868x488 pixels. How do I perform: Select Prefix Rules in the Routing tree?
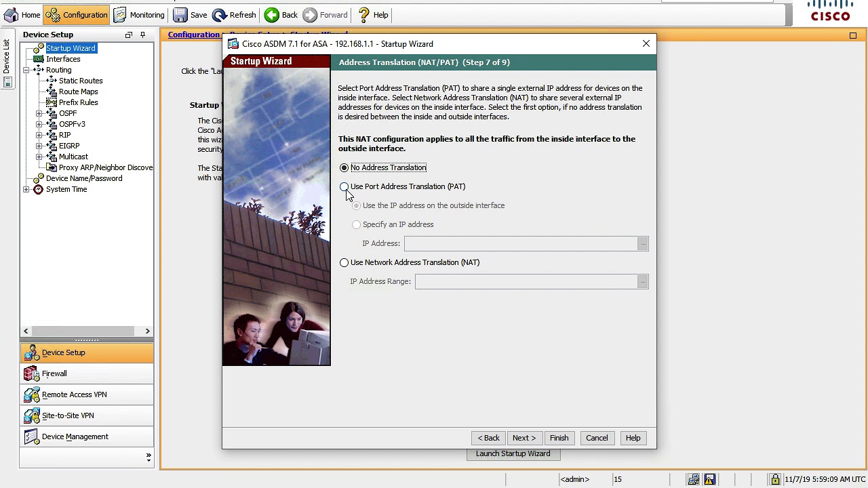78,102
